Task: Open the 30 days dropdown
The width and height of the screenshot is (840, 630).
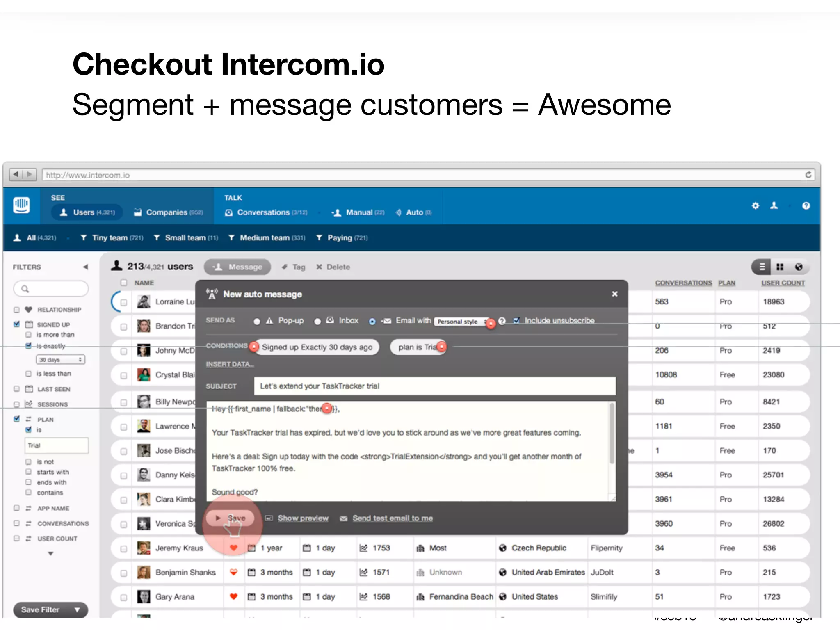Action: click(60, 360)
